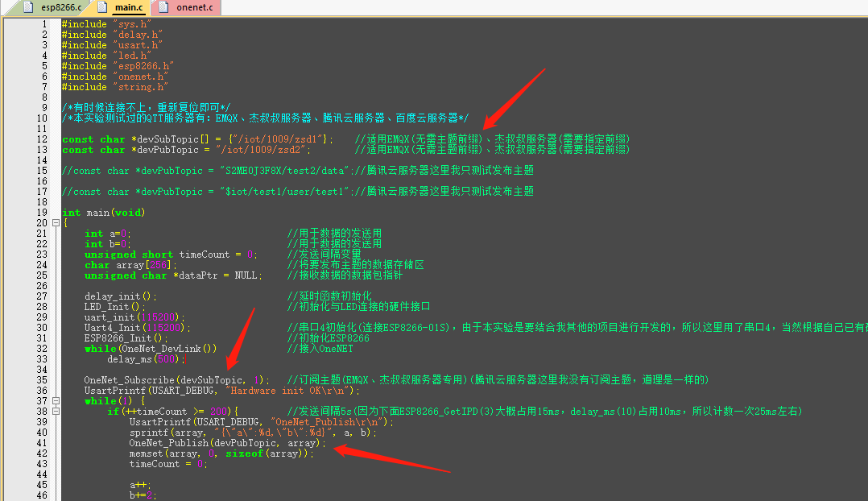Click the *dataPtr = NULL declaration
Viewport: 868px width, 501px height.
click(174, 275)
